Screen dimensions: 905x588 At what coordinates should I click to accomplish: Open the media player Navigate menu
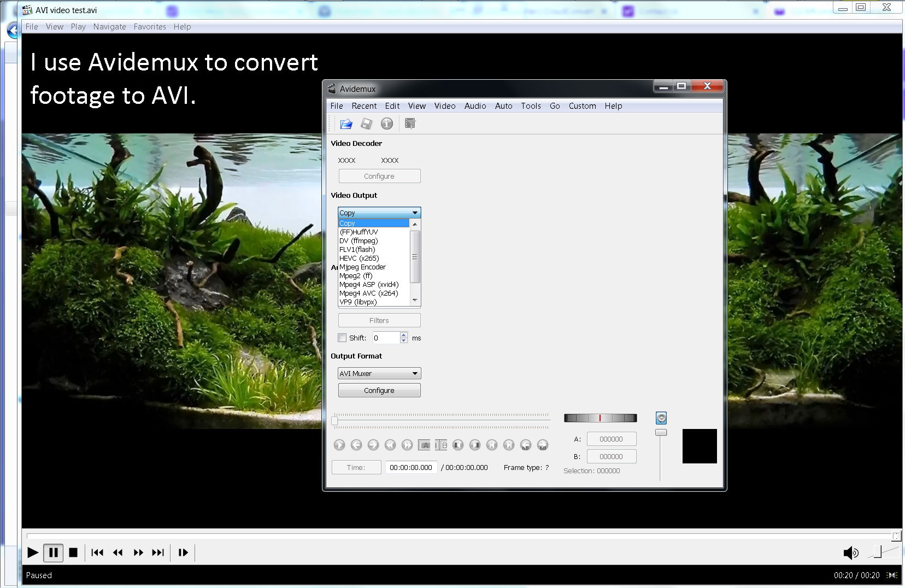pyautogui.click(x=109, y=27)
